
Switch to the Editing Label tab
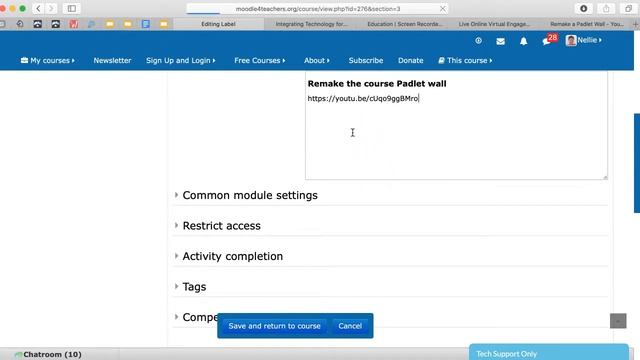218,24
